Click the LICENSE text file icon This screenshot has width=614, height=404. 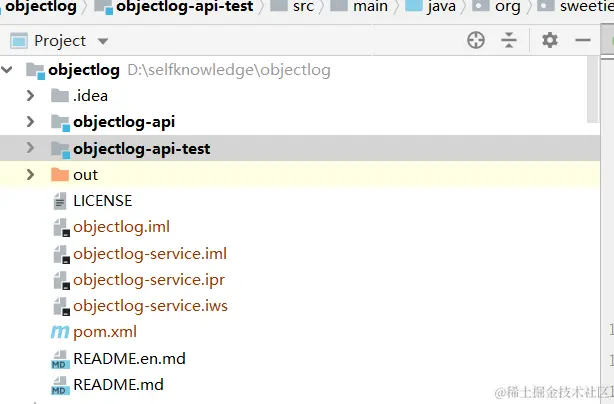[x=60, y=201]
